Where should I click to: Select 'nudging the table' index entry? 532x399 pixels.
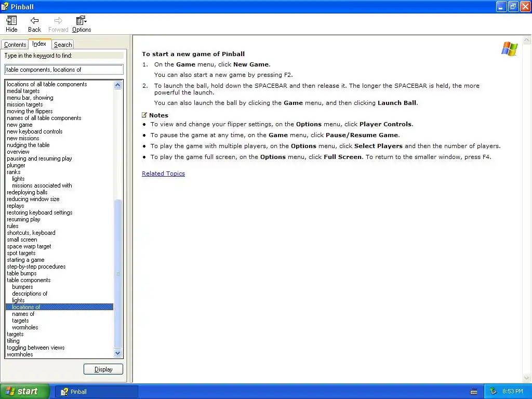(x=28, y=145)
